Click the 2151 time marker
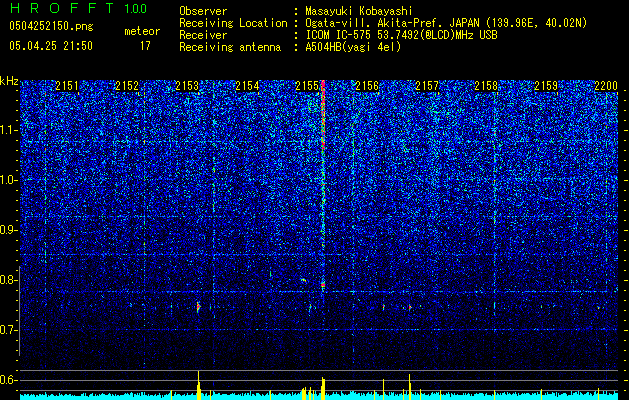Screen dimensions: 629x400 click(x=67, y=86)
